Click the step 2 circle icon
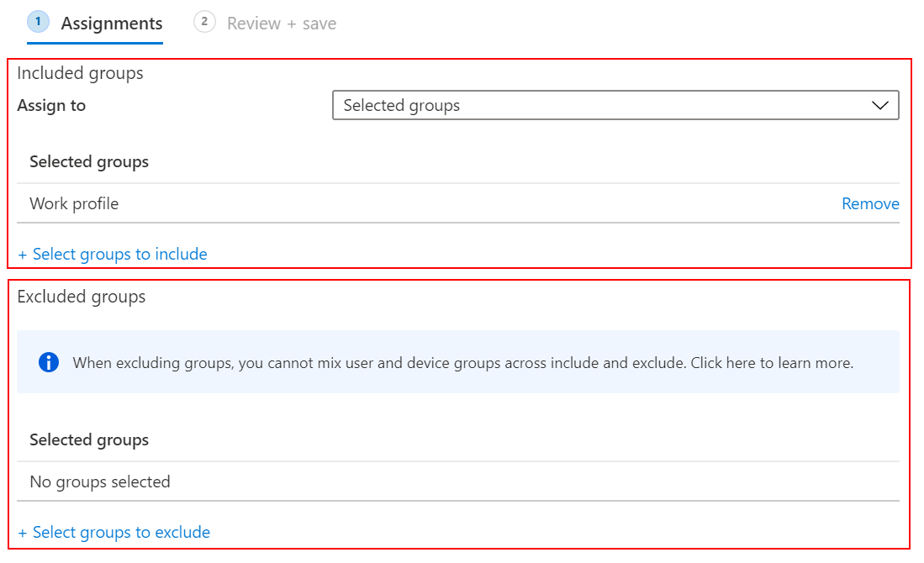This screenshot has height=563, width=924. coord(204,22)
